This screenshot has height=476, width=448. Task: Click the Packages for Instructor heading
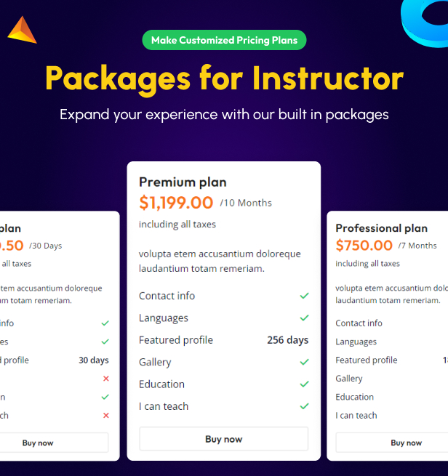(224, 78)
